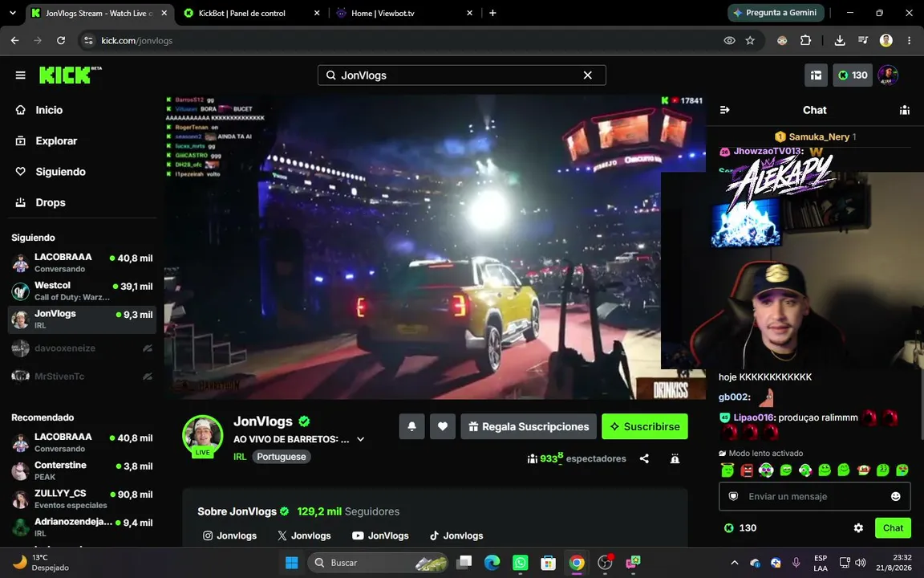This screenshot has height=578, width=924.
Task: Open the JonVlogs Instagram link
Action: click(x=230, y=535)
